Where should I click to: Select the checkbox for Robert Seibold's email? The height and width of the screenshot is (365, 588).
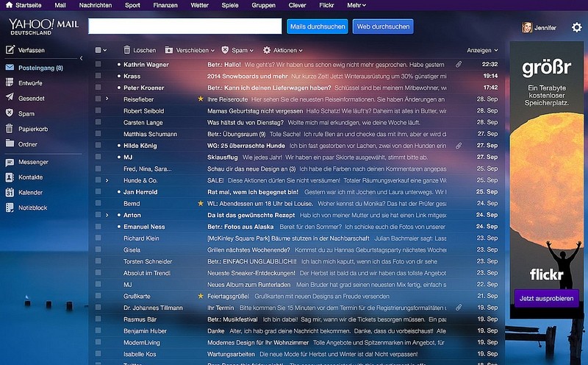[x=98, y=110]
